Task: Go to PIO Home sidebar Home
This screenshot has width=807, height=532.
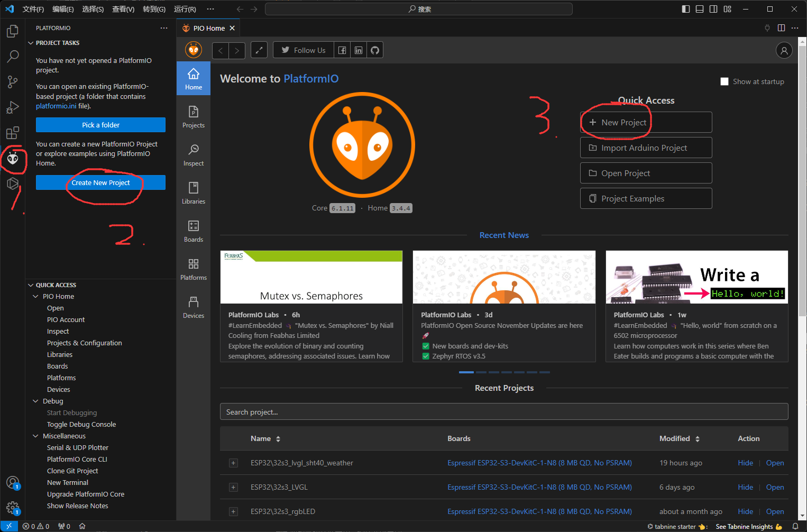Action: pyautogui.click(x=194, y=78)
